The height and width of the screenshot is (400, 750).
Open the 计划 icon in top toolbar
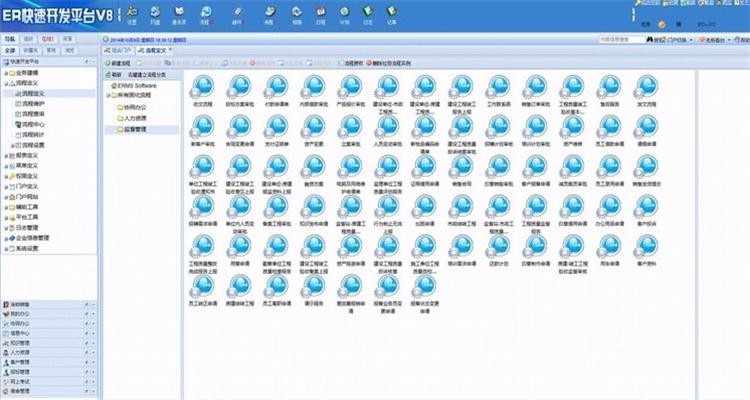344,15
